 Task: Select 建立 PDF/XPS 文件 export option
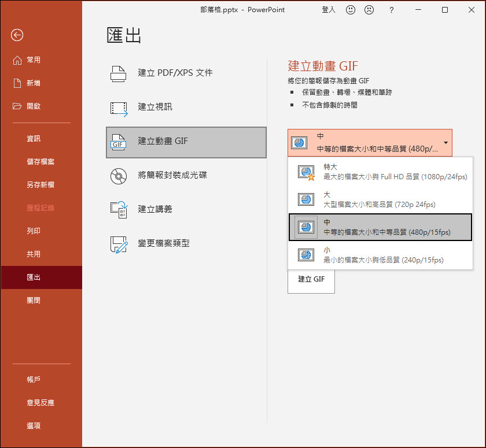(186, 73)
